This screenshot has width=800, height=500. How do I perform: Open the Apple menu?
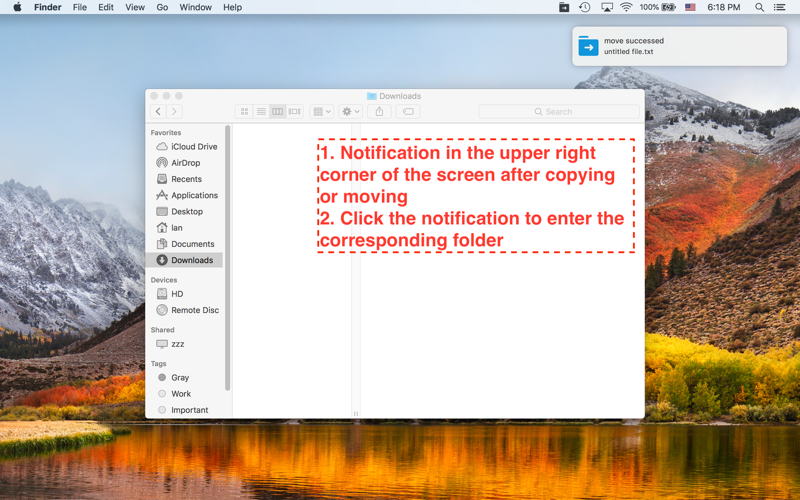click(x=17, y=7)
